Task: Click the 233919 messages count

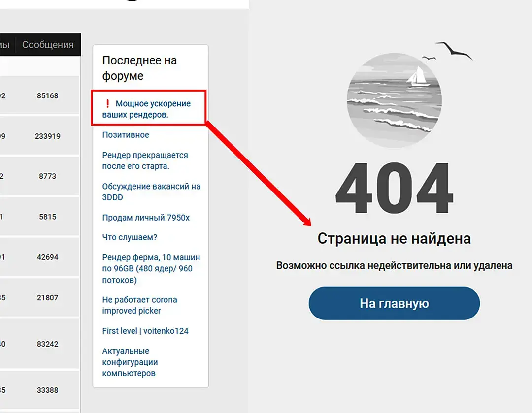Action: point(47,136)
